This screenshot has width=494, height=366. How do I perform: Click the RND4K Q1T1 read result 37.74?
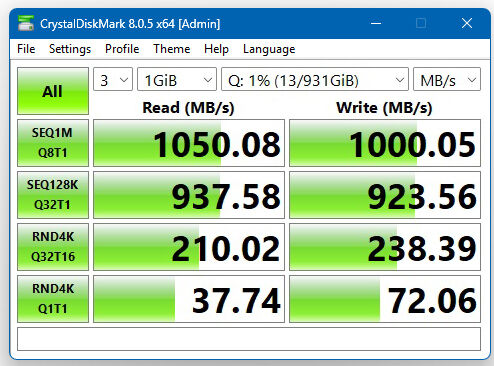point(189,299)
